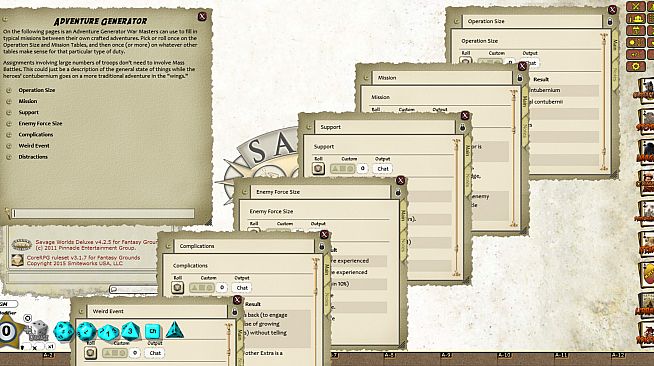Click the link icon left of Complications title
654x366 pixels.
coord(168,246)
